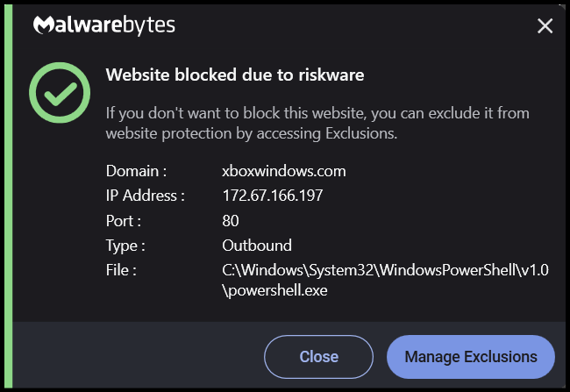Click the Malwarebytes logo
The height and width of the screenshot is (392, 570).
click(x=104, y=25)
